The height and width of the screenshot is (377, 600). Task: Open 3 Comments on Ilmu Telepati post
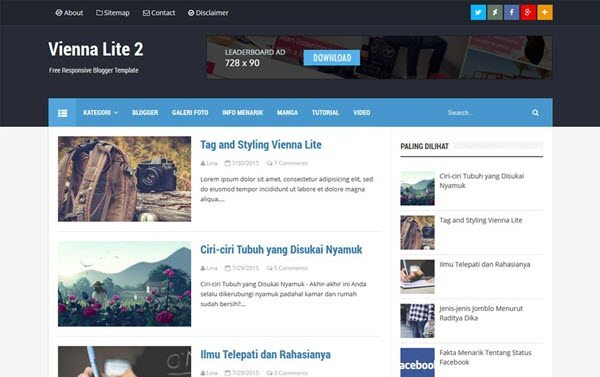coord(287,373)
